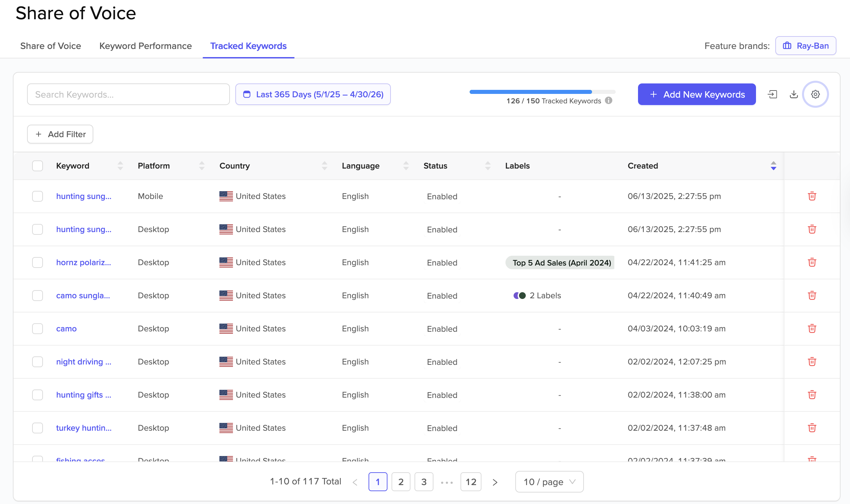Delete the camo sungla... keyword row
850x504 pixels.
tap(811, 296)
